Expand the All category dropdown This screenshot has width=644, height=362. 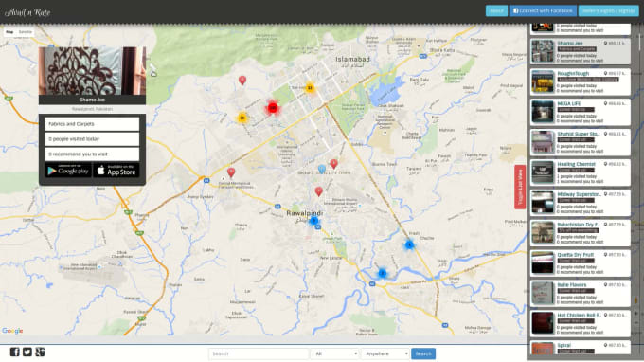[334, 353]
